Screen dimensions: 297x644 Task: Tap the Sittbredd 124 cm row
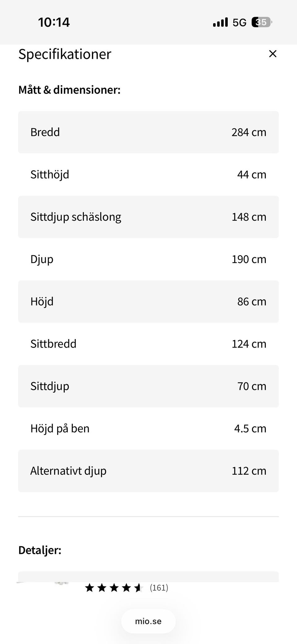point(148,344)
